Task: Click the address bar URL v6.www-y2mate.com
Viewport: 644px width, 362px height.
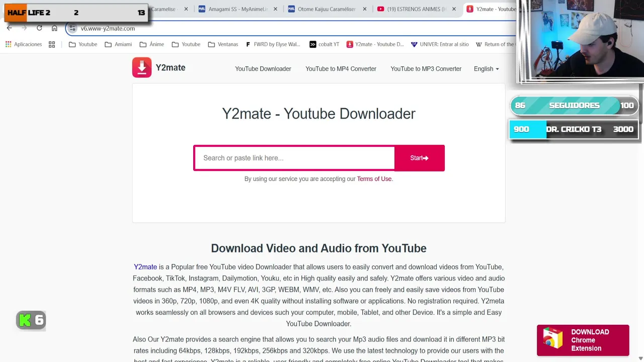Action: tap(108, 29)
